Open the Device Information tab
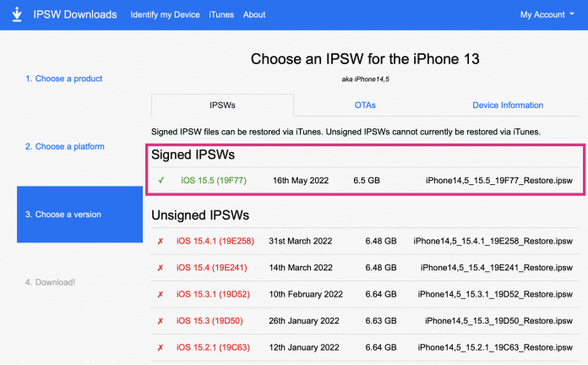Image resolution: width=588 pixels, height=365 pixels. click(508, 106)
